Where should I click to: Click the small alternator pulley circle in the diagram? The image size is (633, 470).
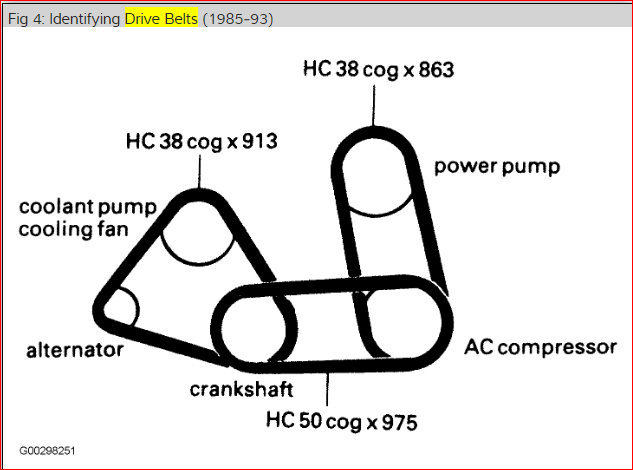(121, 308)
